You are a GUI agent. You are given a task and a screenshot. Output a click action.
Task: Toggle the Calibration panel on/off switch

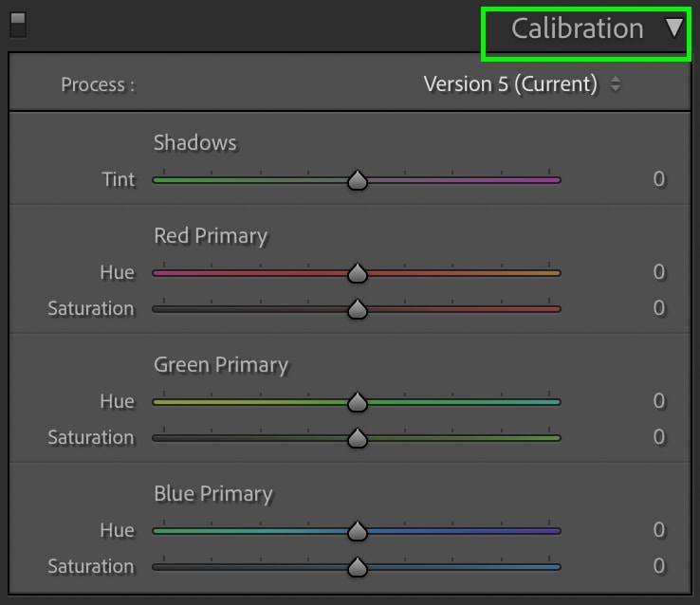pyautogui.click(x=18, y=25)
